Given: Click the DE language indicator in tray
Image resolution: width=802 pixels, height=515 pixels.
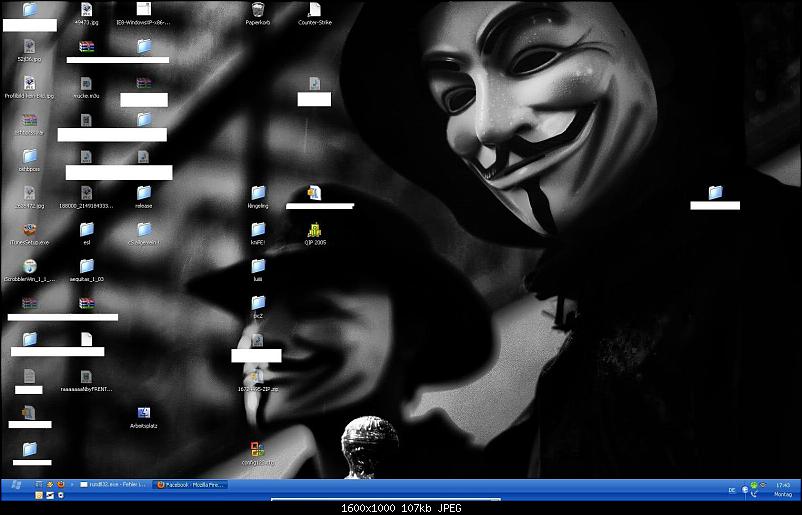Looking at the screenshot, I should [731, 490].
